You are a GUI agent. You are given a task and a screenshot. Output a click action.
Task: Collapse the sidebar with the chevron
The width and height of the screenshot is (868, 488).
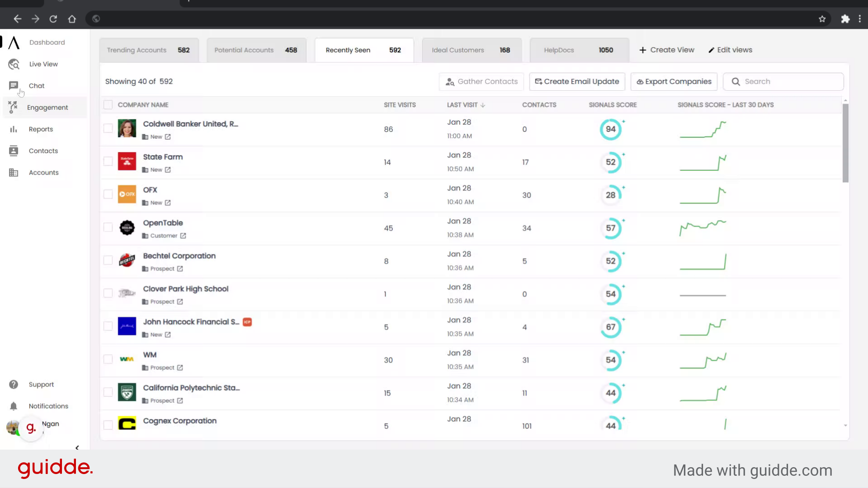(77, 448)
